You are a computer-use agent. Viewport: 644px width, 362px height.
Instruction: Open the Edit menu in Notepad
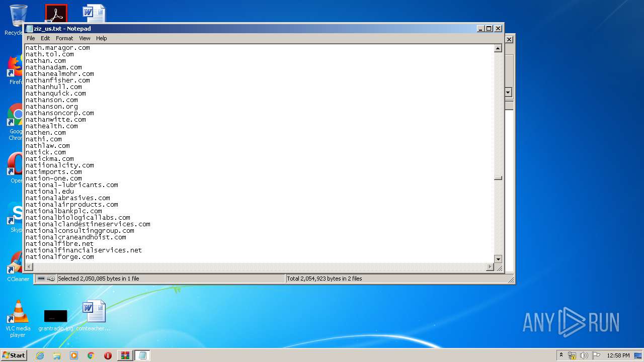[45, 38]
